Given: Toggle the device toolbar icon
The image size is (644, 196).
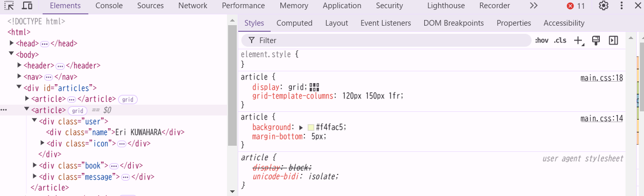Looking at the screenshot, I should click(27, 6).
